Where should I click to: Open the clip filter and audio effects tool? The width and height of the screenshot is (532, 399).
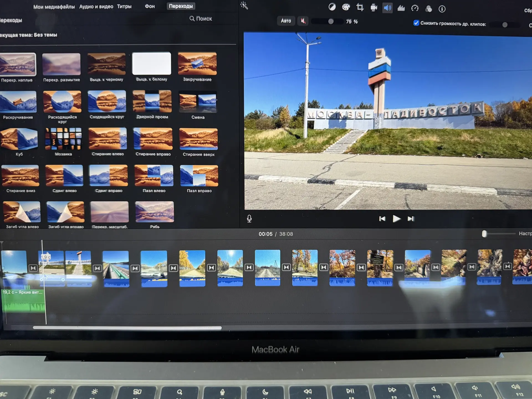click(x=428, y=9)
